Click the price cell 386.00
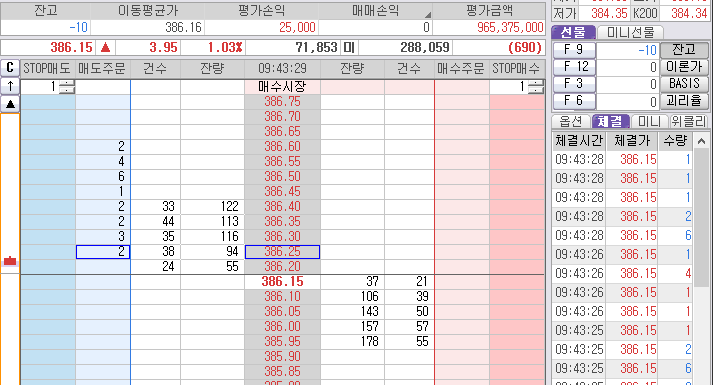Image resolution: width=713 pixels, height=385 pixels. [x=282, y=327]
